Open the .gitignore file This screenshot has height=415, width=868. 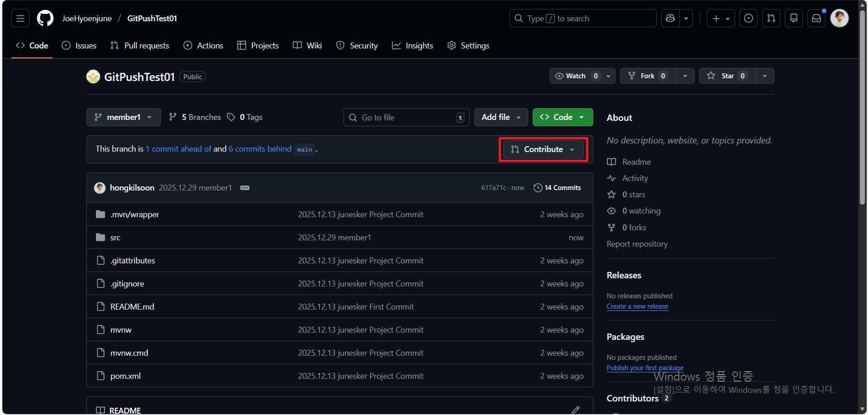[x=127, y=284]
